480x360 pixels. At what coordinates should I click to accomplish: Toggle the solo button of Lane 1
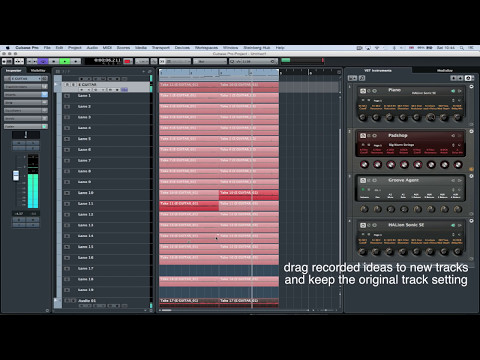(67, 96)
